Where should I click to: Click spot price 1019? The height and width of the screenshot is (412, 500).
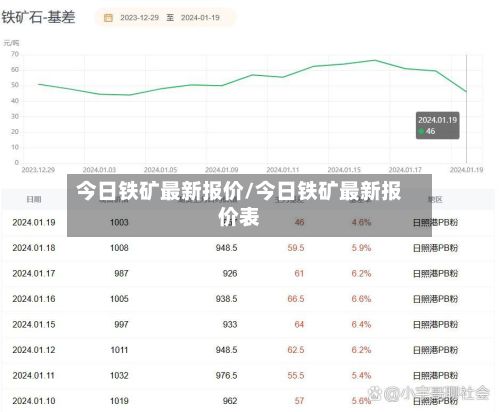pos(119,401)
